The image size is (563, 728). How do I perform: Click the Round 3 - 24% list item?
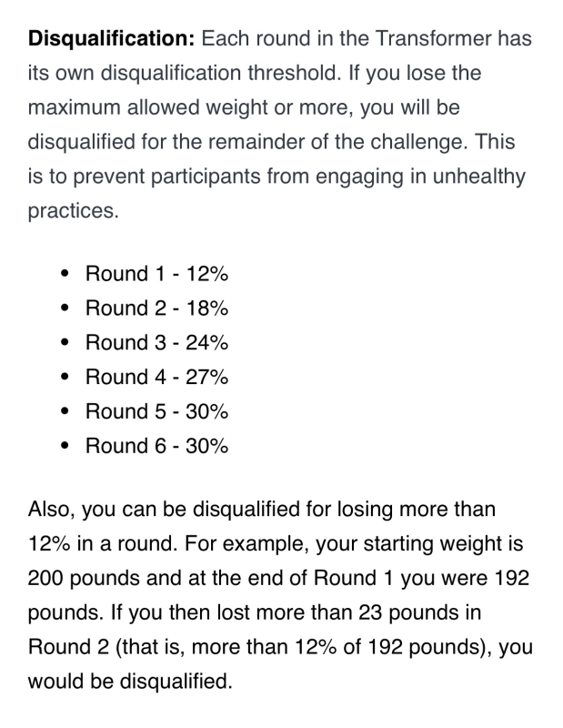[x=156, y=343]
